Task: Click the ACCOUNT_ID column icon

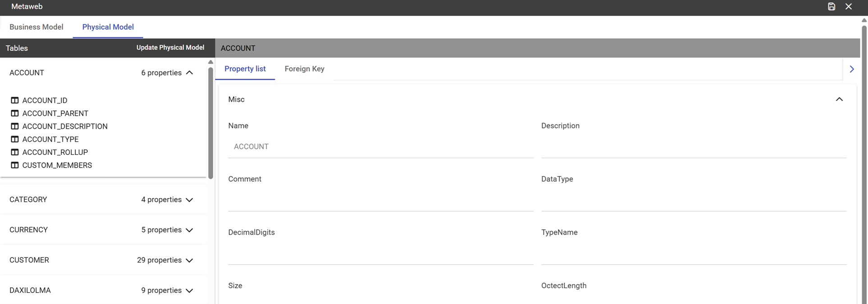Action: tap(15, 100)
